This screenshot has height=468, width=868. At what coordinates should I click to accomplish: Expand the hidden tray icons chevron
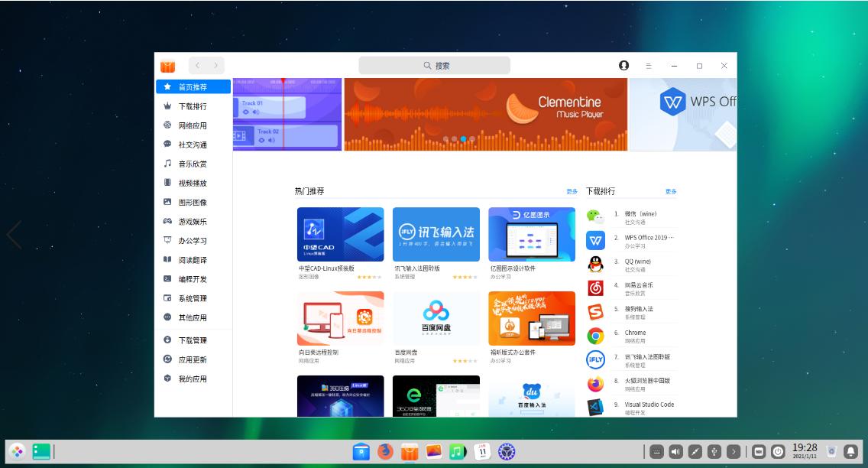[x=733, y=451]
